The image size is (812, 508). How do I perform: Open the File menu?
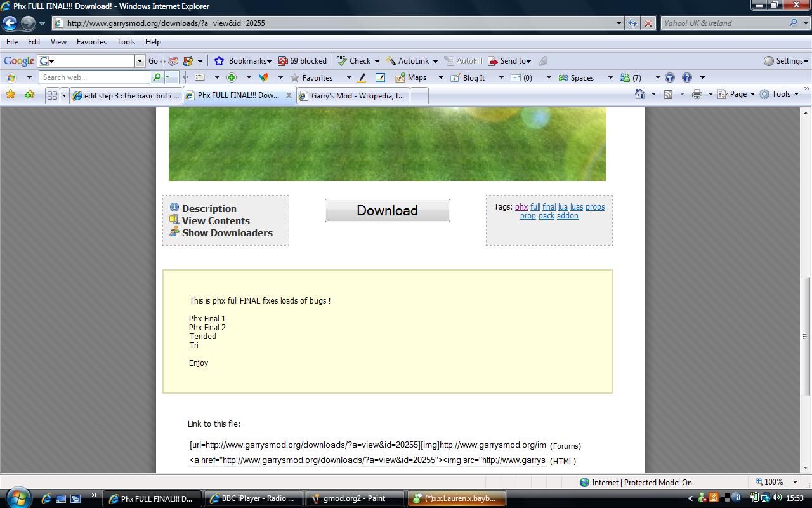[12, 42]
